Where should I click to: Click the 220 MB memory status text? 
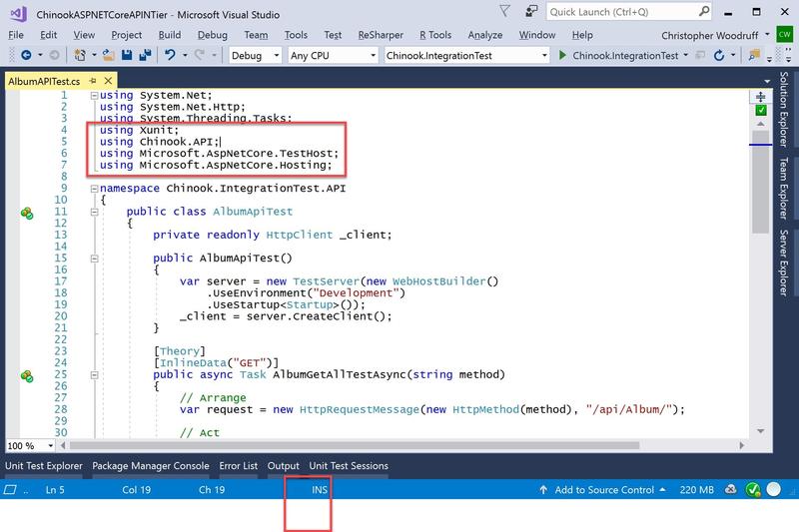pyautogui.click(x=696, y=490)
